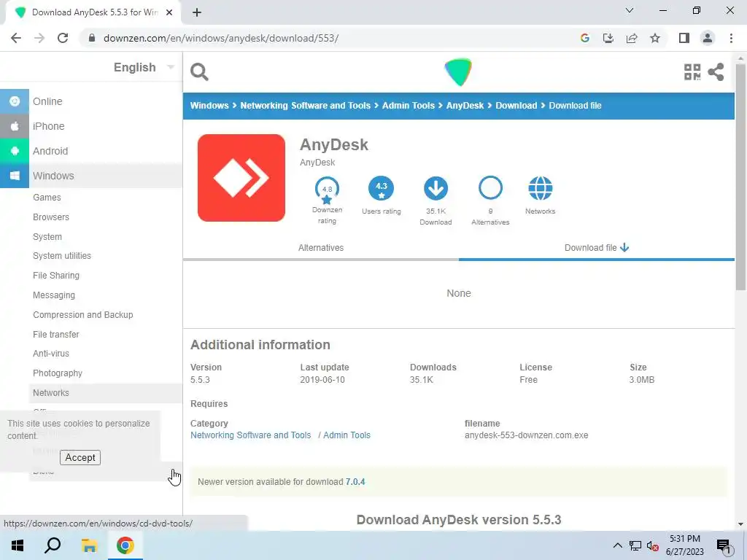Click the scrollbar down arrow
Screen dimensions: 747x560
[740, 524]
